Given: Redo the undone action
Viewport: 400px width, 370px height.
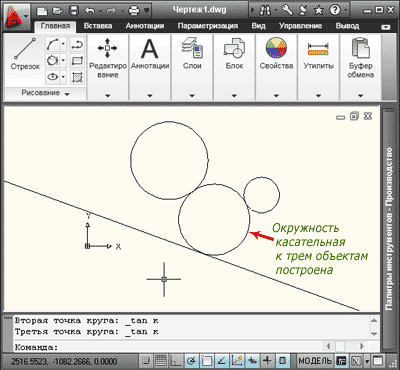Looking at the screenshot, I should [111, 11].
